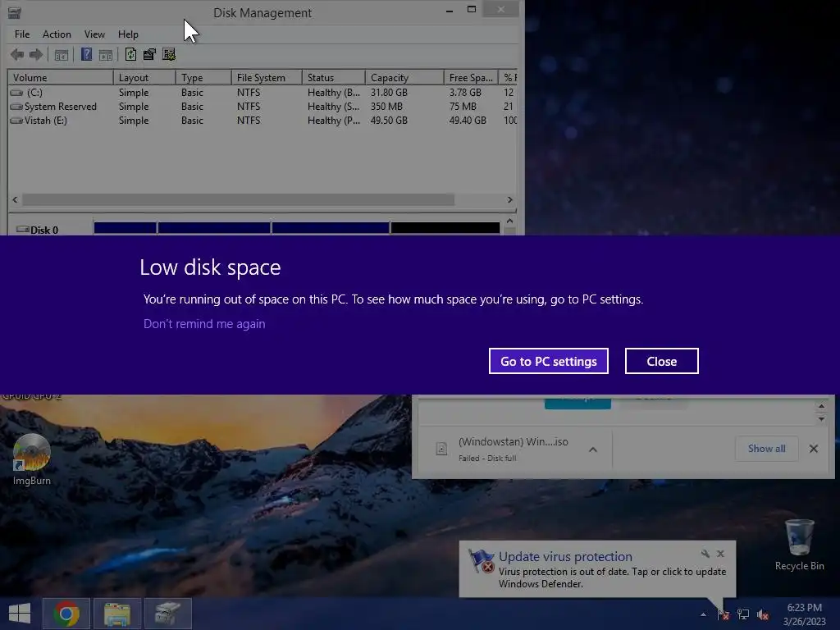Click the disk pane scroll-up arrow
This screenshot has height=630, width=840.
509,221
